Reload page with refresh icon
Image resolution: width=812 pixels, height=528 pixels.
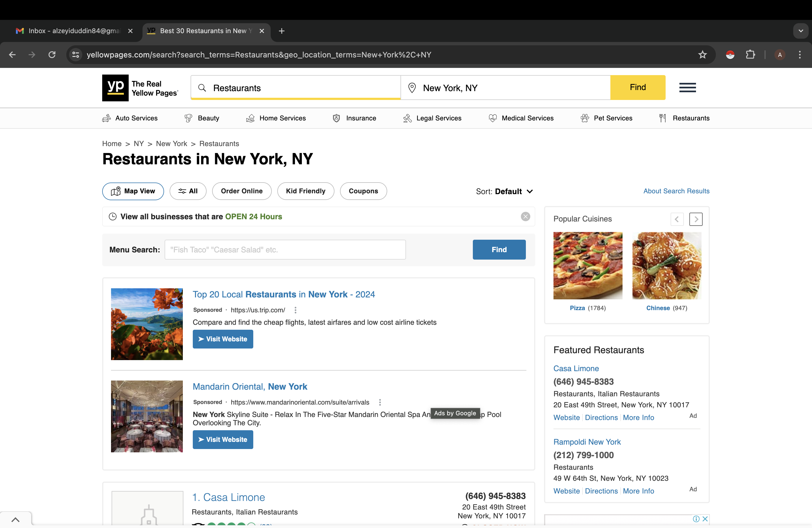(52, 55)
